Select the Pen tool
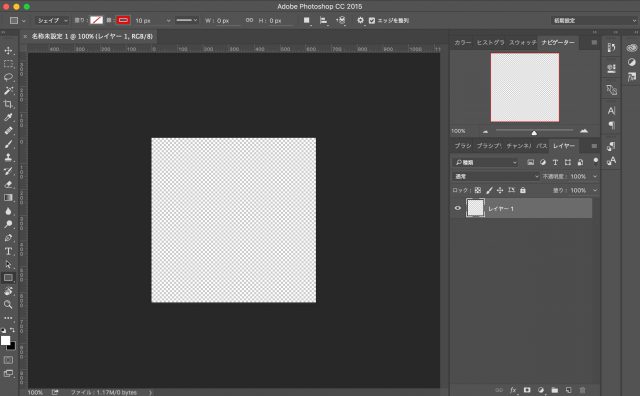This screenshot has width=640, height=396. [x=8, y=238]
